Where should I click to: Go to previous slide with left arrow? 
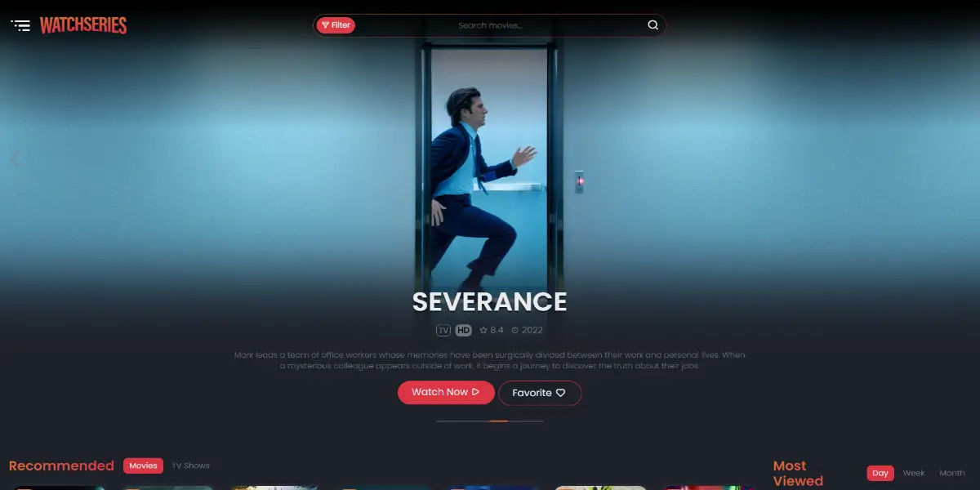[14, 159]
